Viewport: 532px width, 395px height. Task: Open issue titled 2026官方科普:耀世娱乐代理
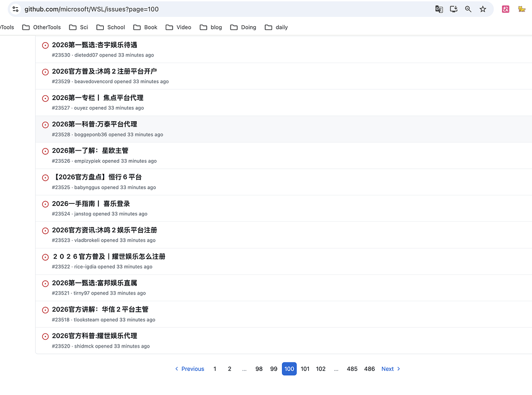[94, 336]
